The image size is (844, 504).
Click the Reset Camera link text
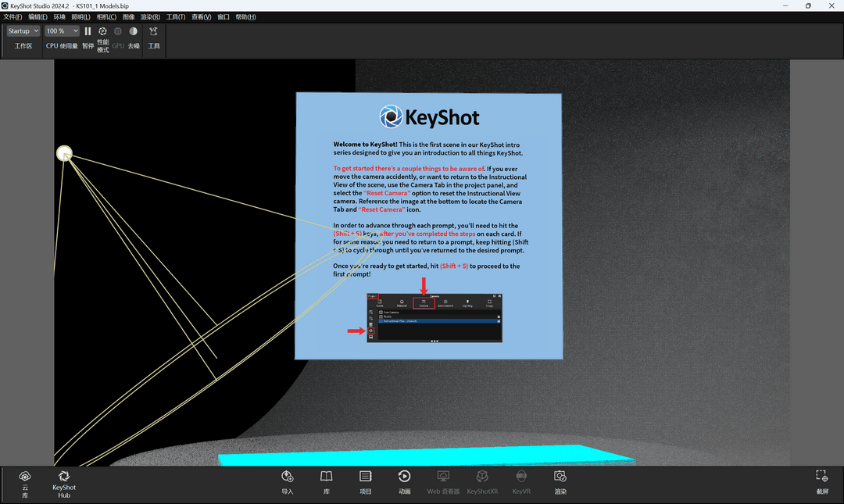pos(386,193)
